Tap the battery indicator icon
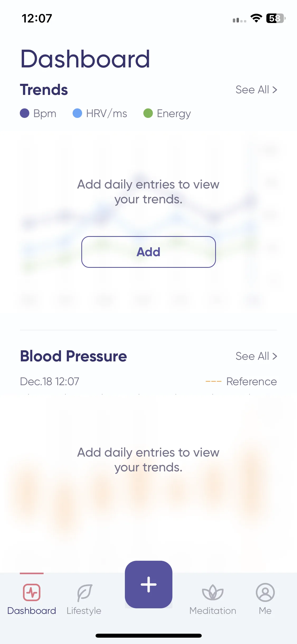Viewport: 297px width, 644px height. pos(276,18)
